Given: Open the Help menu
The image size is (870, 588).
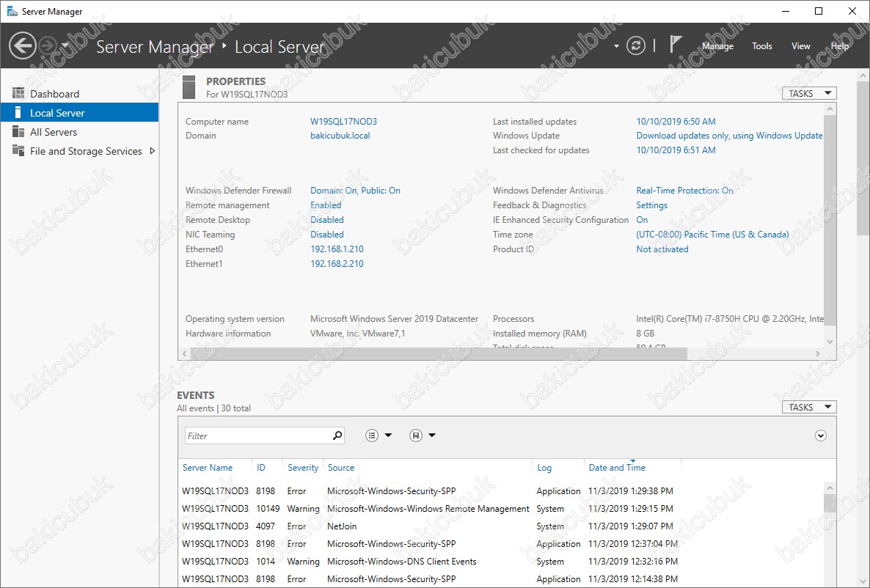Looking at the screenshot, I should point(839,46).
